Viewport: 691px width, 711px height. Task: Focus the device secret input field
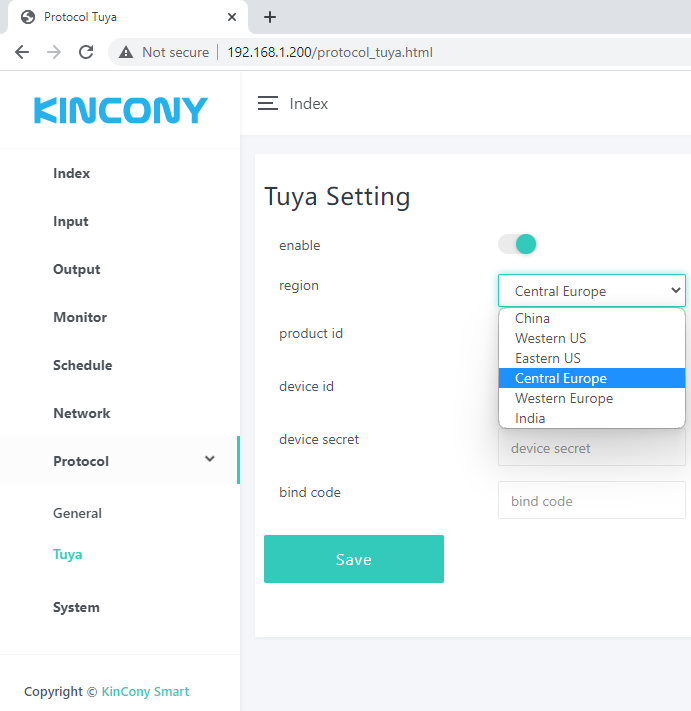[591, 449]
